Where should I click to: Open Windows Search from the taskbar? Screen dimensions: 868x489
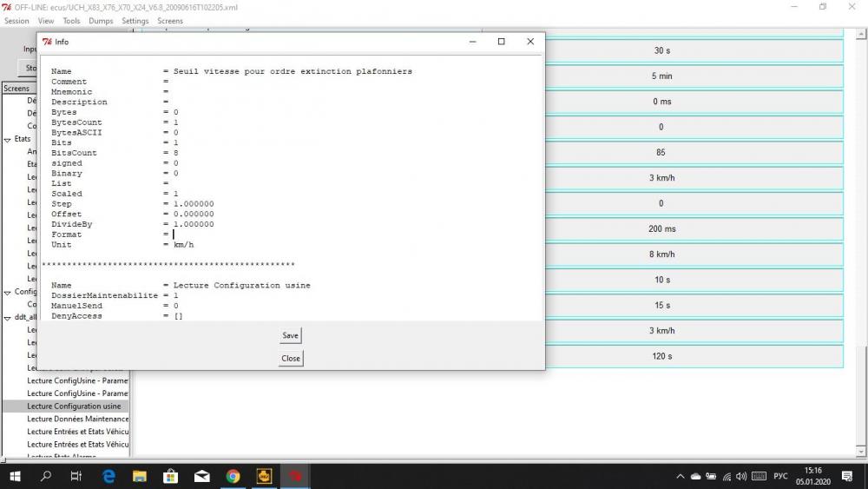pos(46,476)
